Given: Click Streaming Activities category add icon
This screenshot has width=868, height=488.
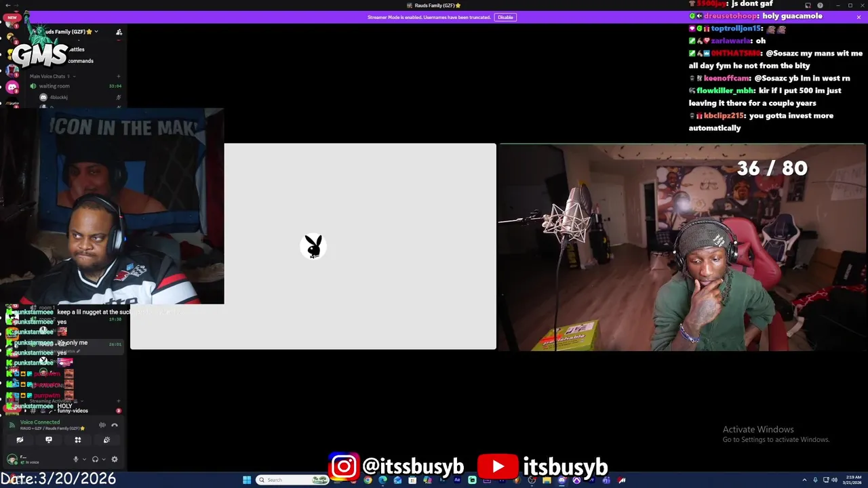Looking at the screenshot, I should tap(119, 401).
